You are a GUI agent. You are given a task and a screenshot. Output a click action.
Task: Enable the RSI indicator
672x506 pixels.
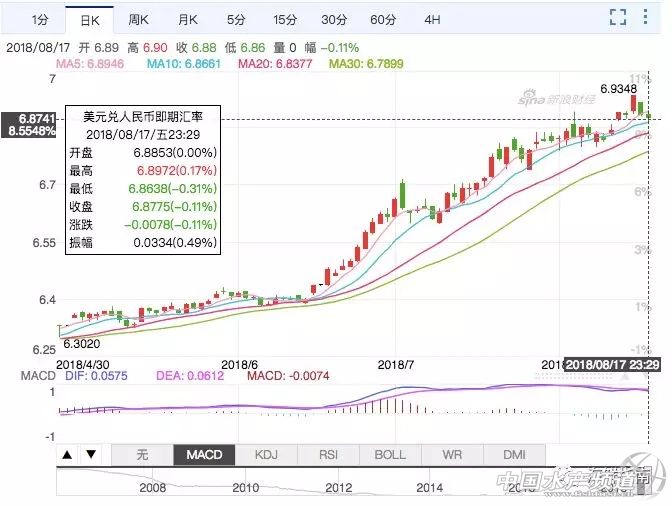(x=328, y=455)
